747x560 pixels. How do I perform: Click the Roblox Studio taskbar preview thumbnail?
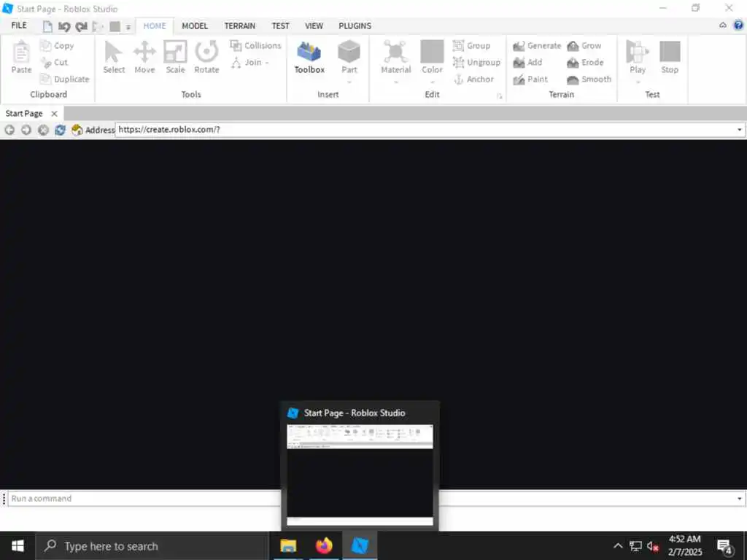(360, 475)
